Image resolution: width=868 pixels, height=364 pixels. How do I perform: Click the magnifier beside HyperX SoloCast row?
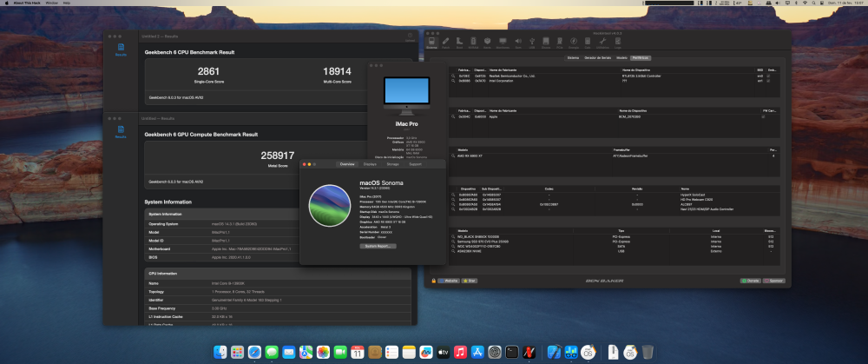pos(453,195)
